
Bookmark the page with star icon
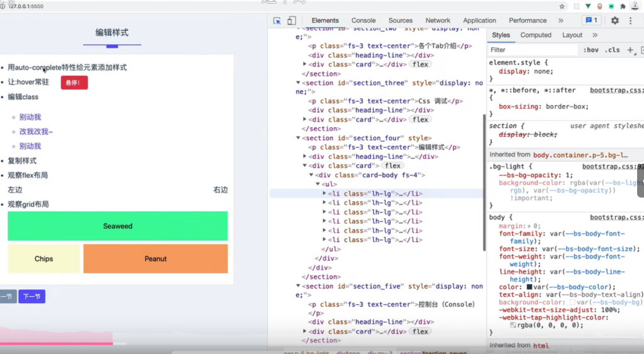tap(561, 6)
